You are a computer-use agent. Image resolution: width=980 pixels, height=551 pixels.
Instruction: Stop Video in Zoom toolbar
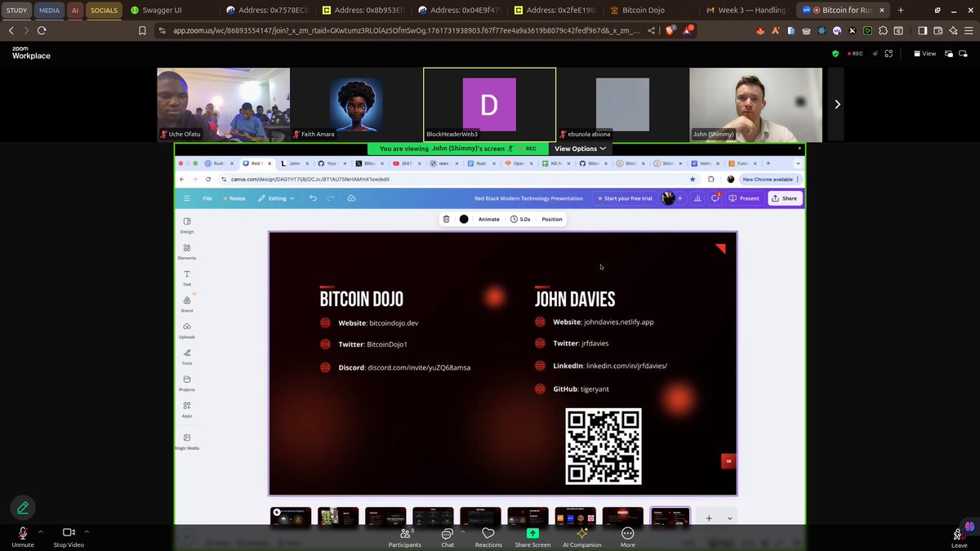click(x=69, y=536)
